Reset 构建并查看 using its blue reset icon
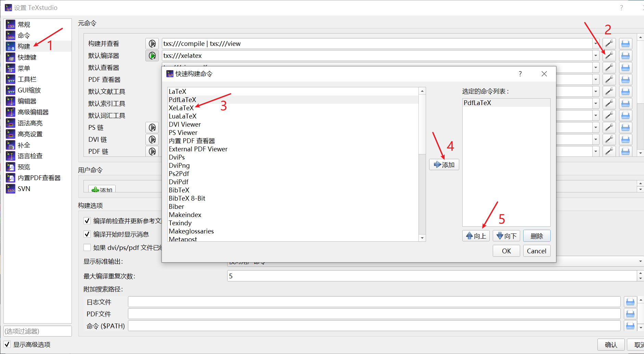 (x=626, y=43)
